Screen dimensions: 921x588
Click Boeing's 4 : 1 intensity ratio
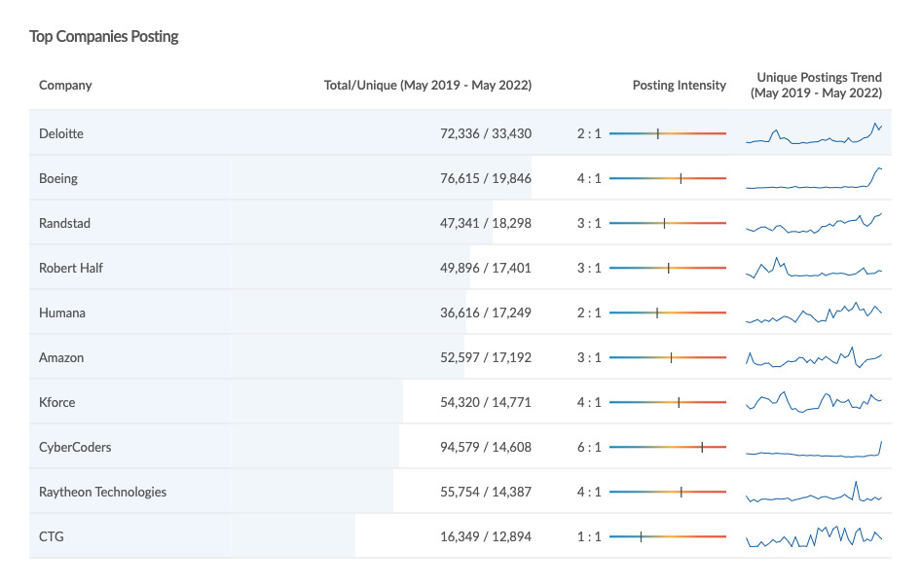point(589,178)
